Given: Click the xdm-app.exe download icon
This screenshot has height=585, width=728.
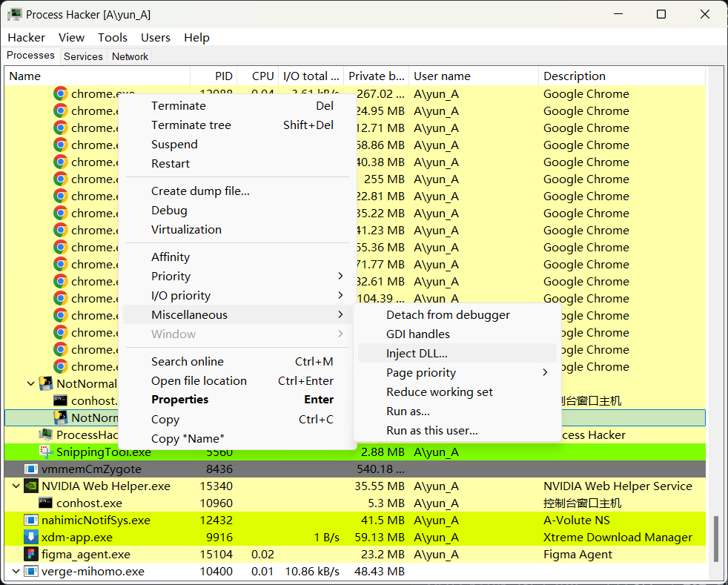Looking at the screenshot, I should (x=31, y=538).
